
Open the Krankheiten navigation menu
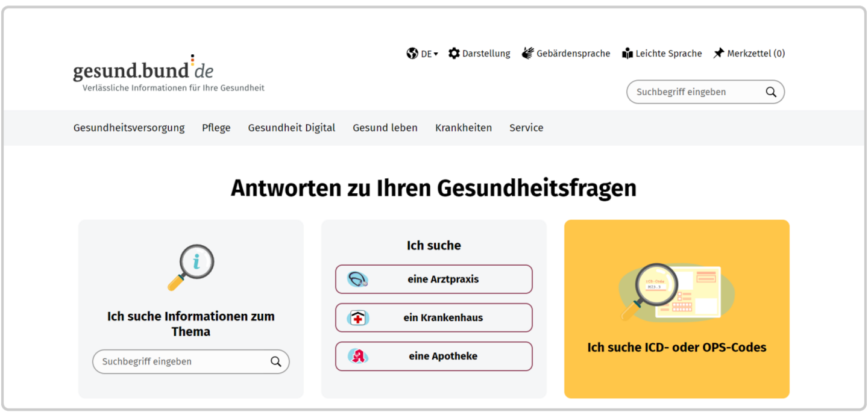[463, 128]
